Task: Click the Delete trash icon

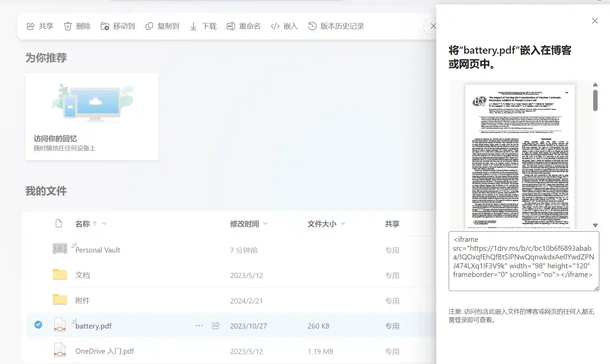Action: 68,26
